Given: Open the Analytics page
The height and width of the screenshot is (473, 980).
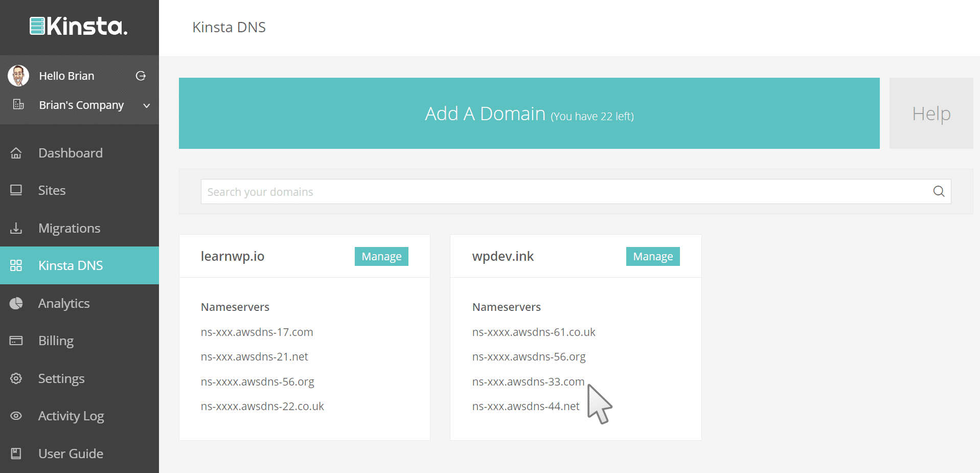Looking at the screenshot, I should [79, 303].
